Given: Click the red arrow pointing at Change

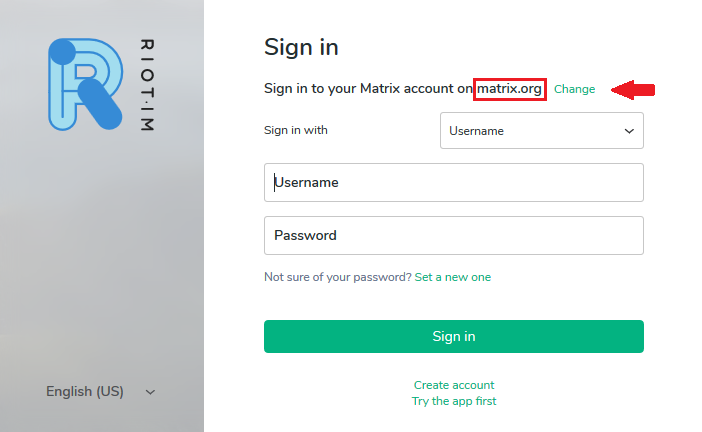Looking at the screenshot, I should click(633, 90).
